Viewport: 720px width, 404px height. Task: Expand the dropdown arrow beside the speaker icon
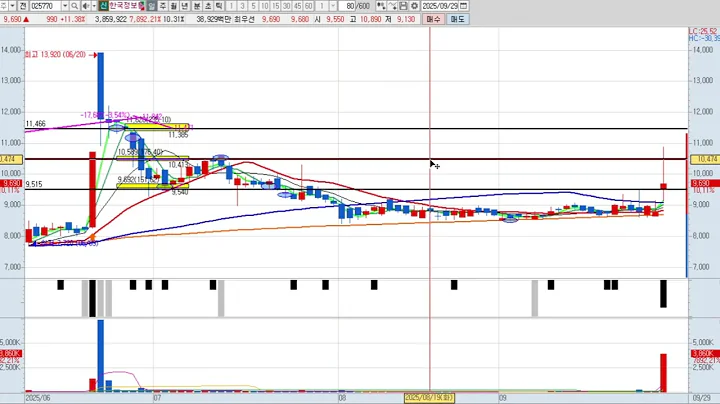(x=94, y=6)
